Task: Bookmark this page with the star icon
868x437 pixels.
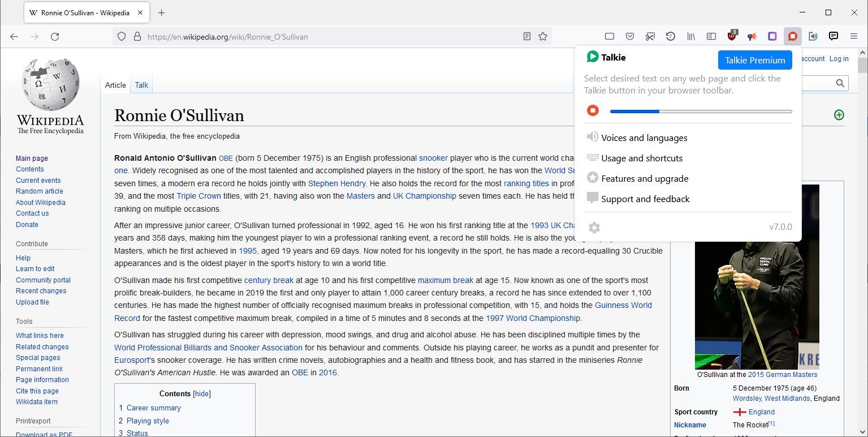Action: [543, 36]
